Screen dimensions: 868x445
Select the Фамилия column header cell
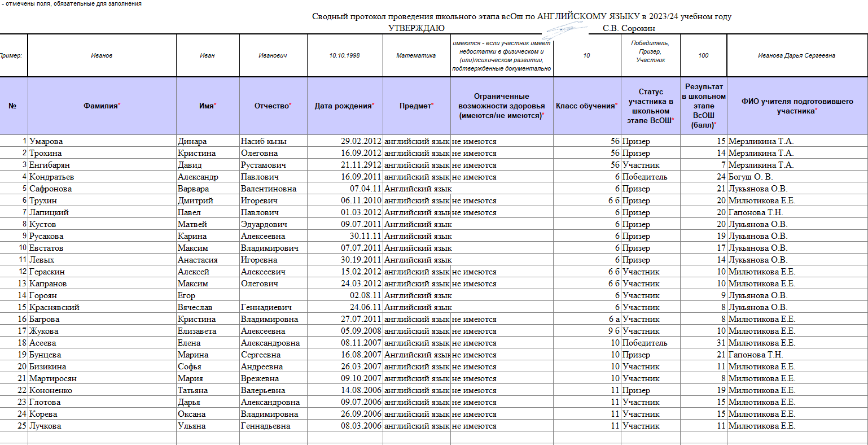102,106
